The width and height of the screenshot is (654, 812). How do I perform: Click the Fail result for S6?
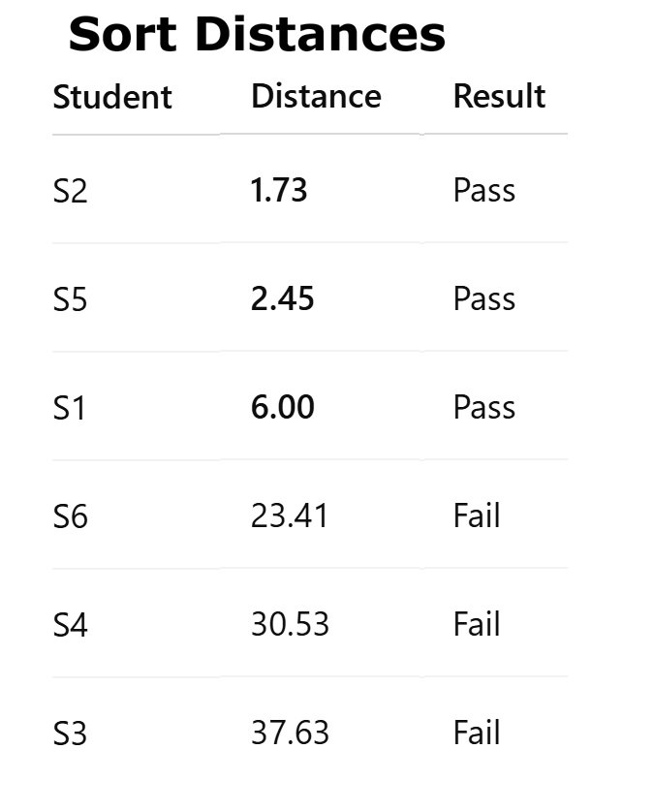476,516
